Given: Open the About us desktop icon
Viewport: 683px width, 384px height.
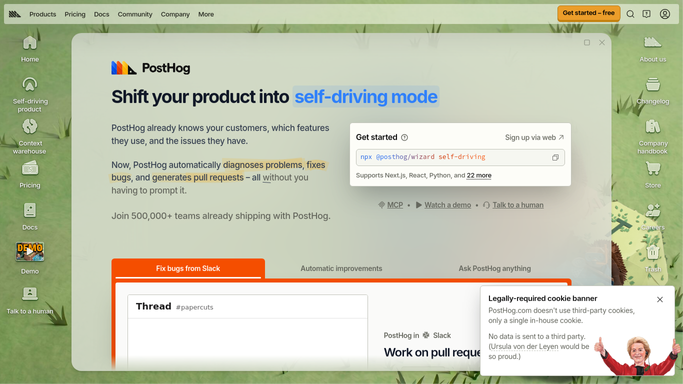Looking at the screenshot, I should click(x=653, y=49).
